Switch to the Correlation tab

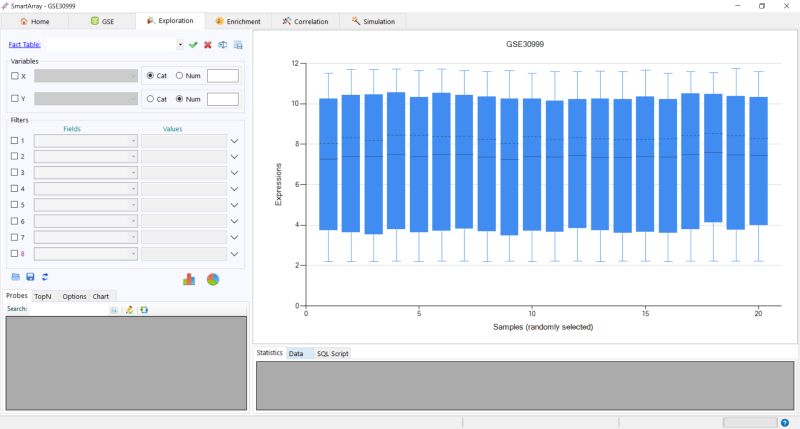[x=305, y=21]
